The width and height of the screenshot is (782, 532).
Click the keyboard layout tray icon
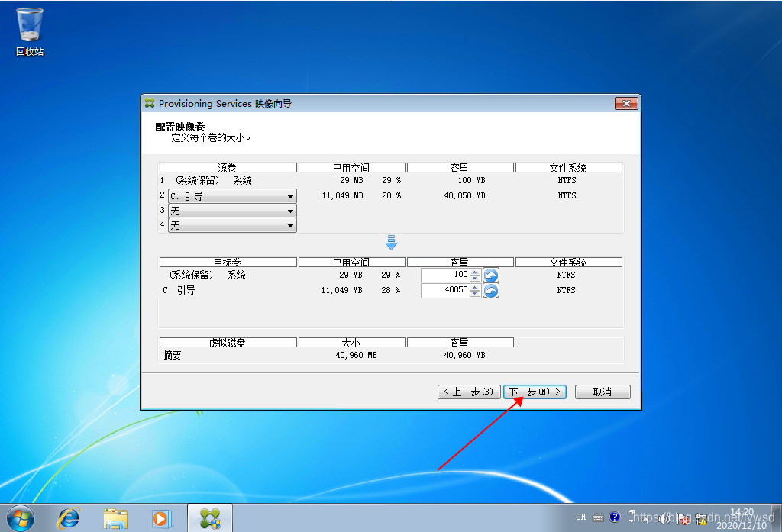pyautogui.click(x=598, y=518)
